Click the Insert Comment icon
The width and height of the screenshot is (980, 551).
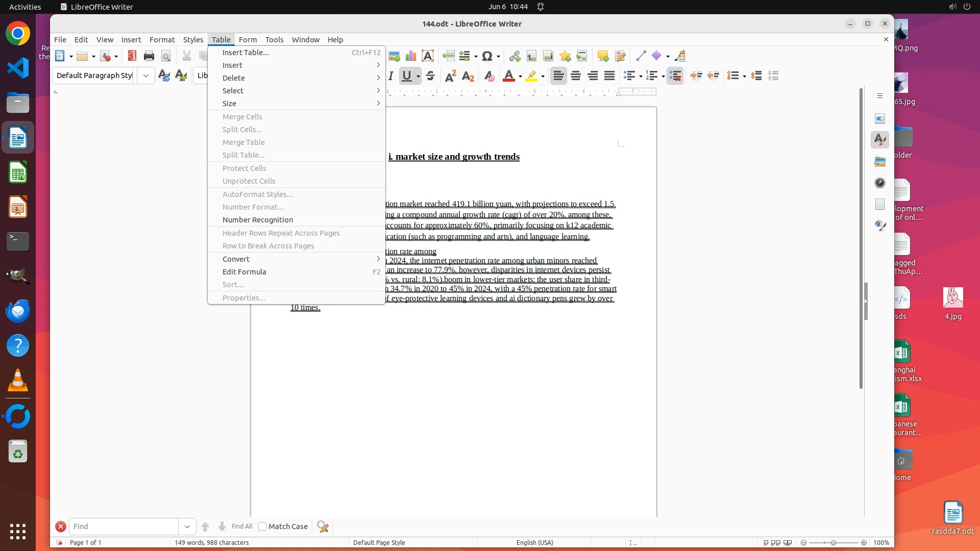603,56
